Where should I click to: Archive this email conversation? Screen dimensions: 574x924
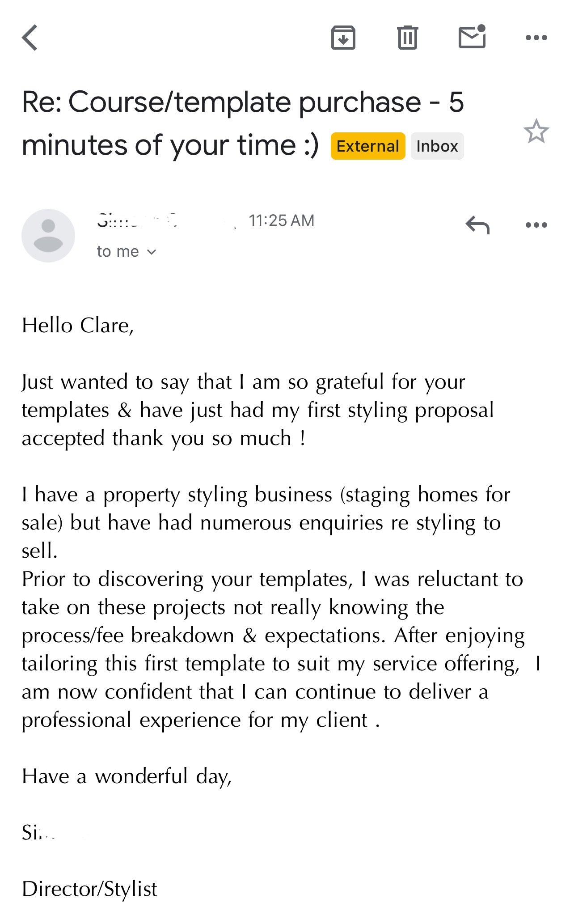[x=343, y=38]
